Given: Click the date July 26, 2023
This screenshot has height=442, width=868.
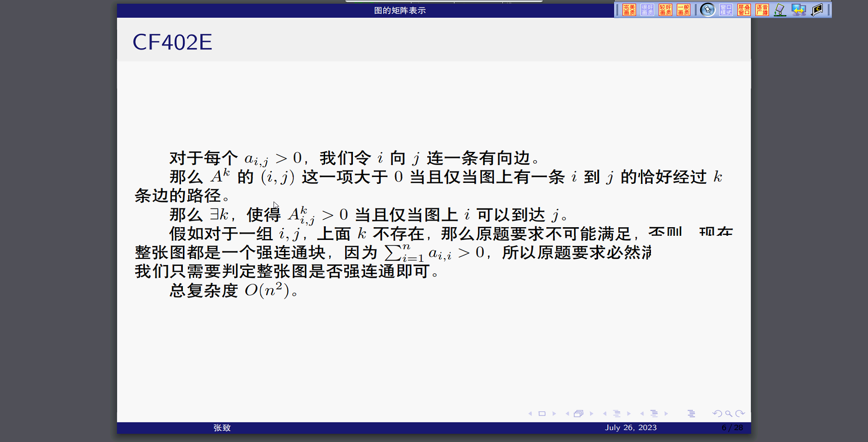Looking at the screenshot, I should pos(631,427).
